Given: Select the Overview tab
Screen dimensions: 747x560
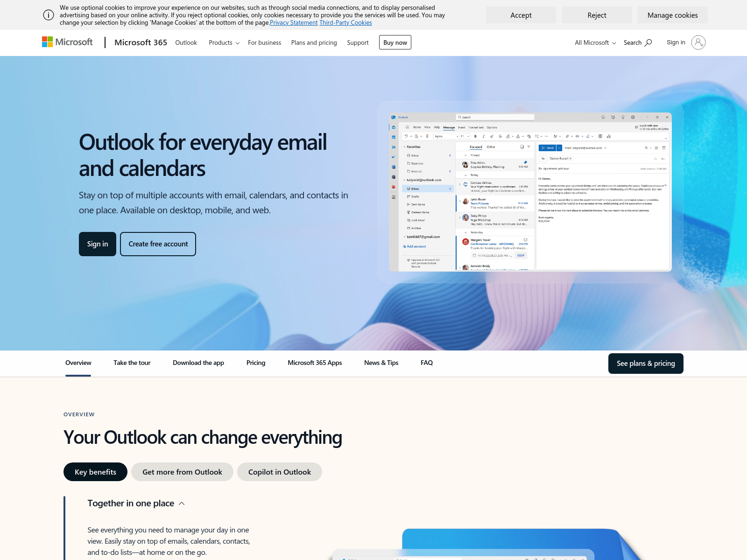Looking at the screenshot, I should coord(78,363).
